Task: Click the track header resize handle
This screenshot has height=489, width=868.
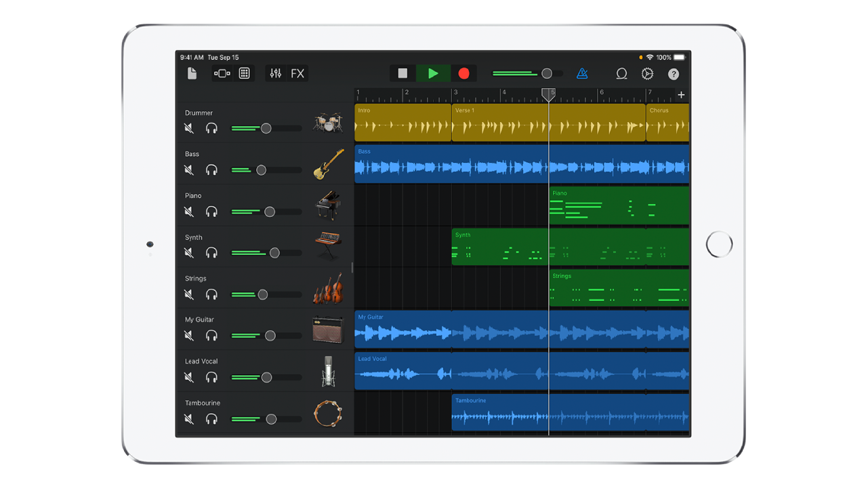Action: 352,267
